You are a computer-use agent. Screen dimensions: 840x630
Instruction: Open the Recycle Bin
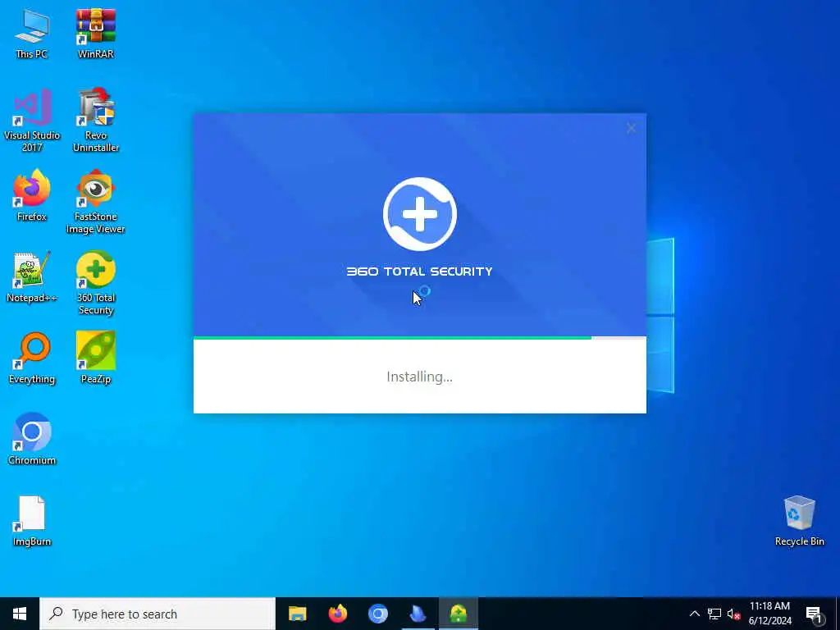[x=799, y=521]
